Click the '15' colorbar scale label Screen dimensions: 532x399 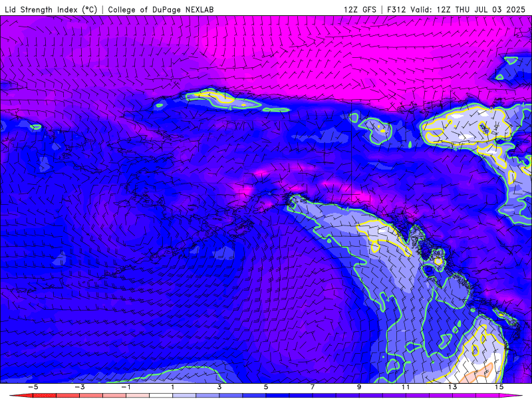click(499, 387)
